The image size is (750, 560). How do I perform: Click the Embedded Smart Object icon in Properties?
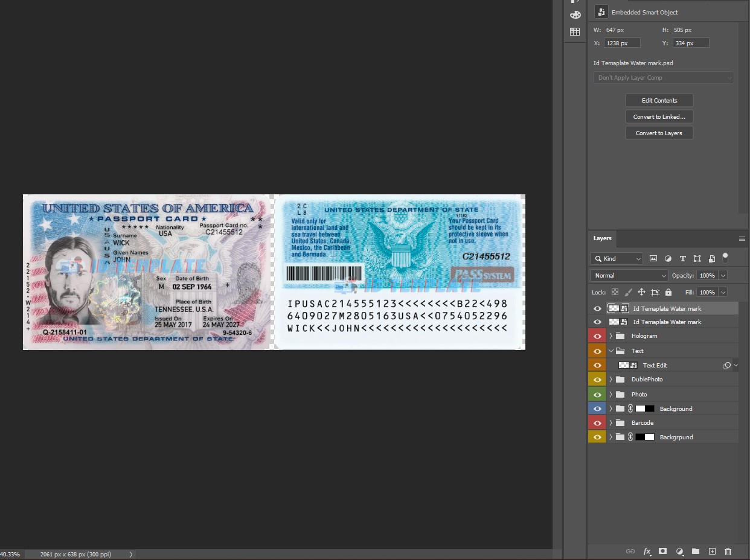pyautogui.click(x=601, y=12)
